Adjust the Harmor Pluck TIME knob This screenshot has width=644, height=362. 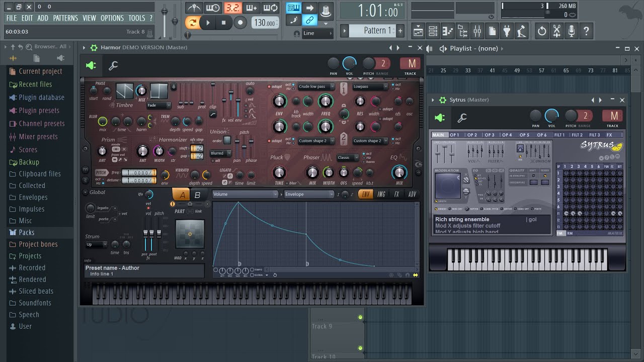tap(279, 172)
